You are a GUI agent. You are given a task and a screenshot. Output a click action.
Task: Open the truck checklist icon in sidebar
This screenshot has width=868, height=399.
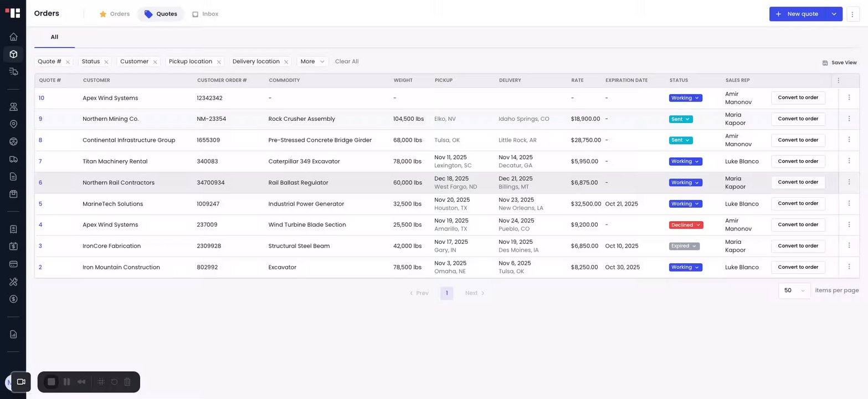13,71
